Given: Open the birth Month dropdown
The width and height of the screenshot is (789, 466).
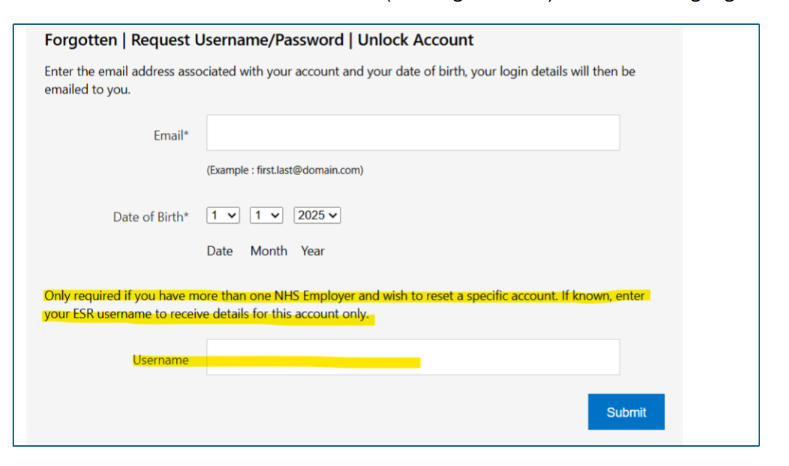Looking at the screenshot, I should click(x=266, y=215).
